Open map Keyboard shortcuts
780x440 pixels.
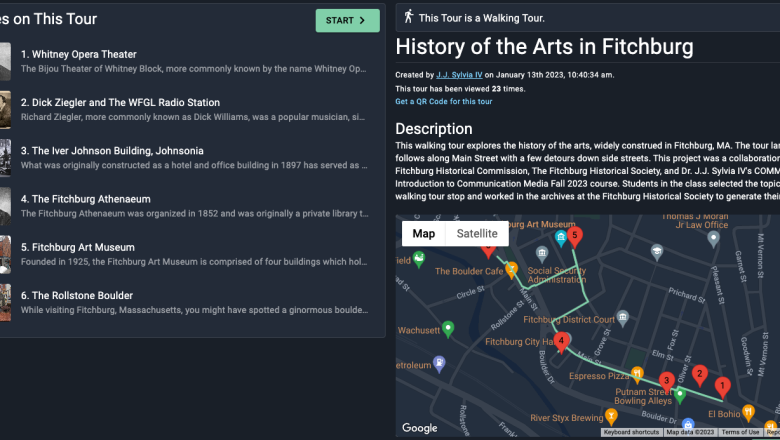coord(632,432)
